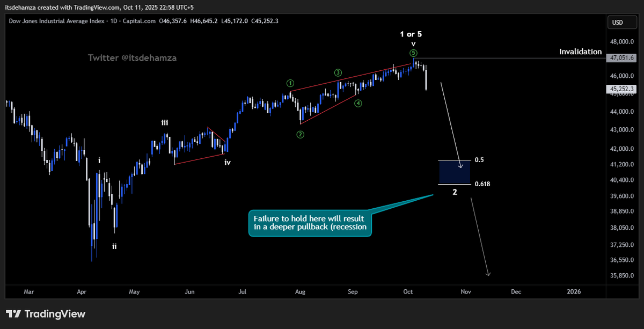Click the Dec label on time axis
644x329 pixels.
(x=516, y=292)
